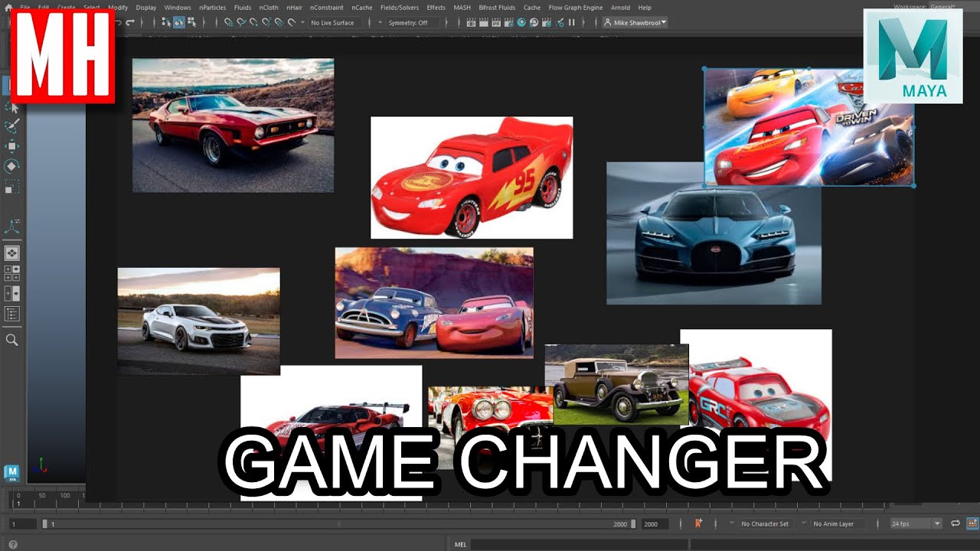Screen dimensions: 980x551
Task: Select by object type mode icon
Action: click(x=178, y=23)
